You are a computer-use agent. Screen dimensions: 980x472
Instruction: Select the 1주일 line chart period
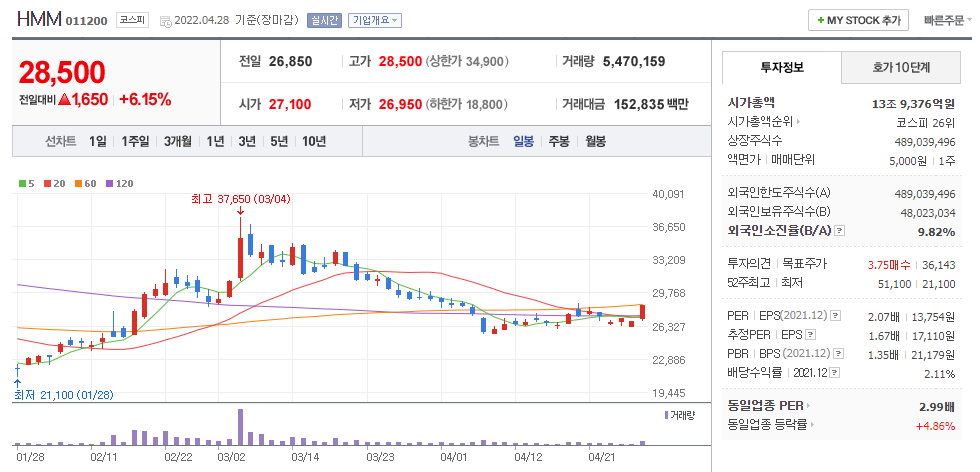(x=136, y=141)
